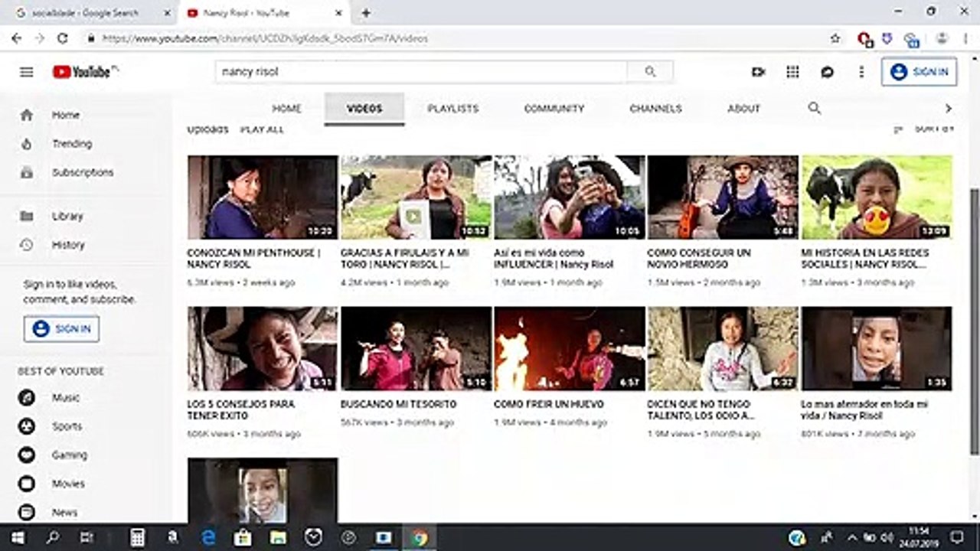Image resolution: width=980 pixels, height=551 pixels.
Task: Open the create video camera icon
Action: [759, 72]
